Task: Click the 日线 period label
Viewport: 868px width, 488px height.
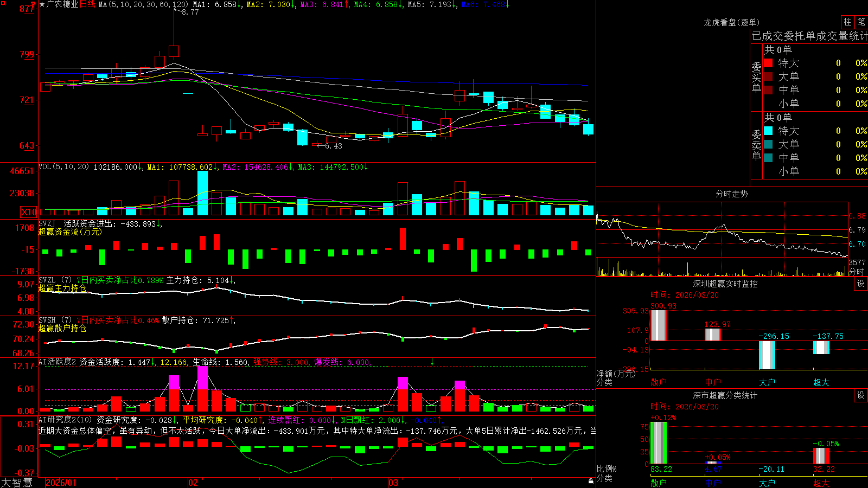Action: pos(87,4)
